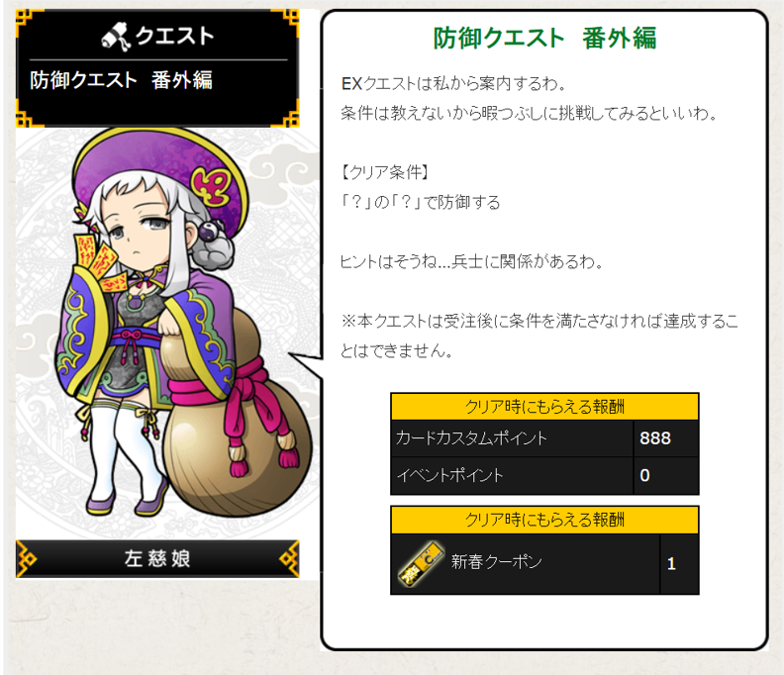Click the 新春クーポン coupon ticket icon
The width and height of the screenshot is (784, 675).
point(421,564)
